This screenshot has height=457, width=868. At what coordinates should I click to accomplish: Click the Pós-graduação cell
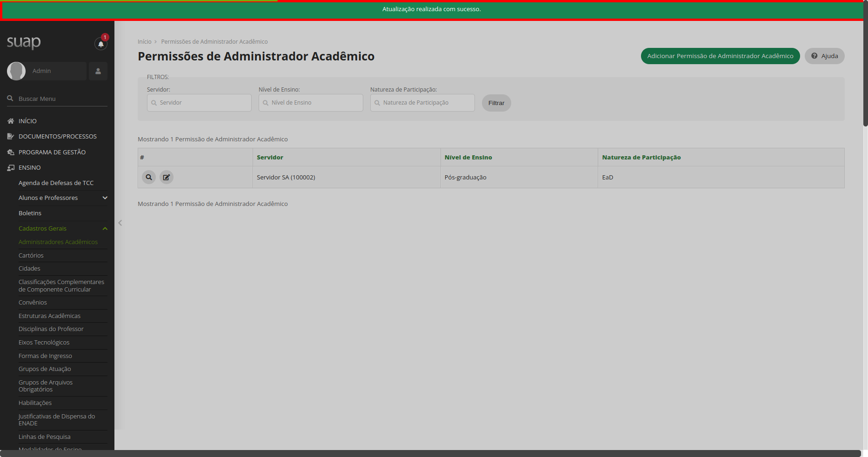tap(519, 177)
